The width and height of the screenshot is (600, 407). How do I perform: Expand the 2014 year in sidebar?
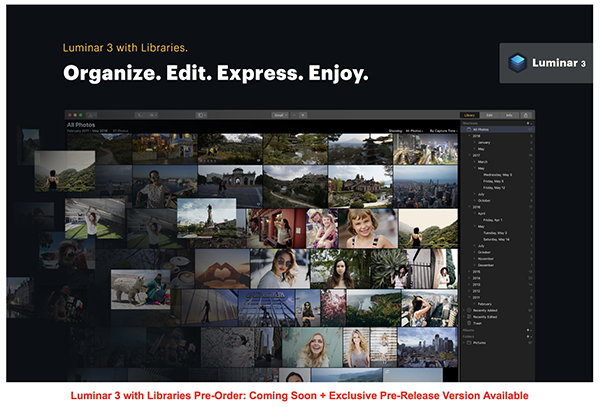470,278
